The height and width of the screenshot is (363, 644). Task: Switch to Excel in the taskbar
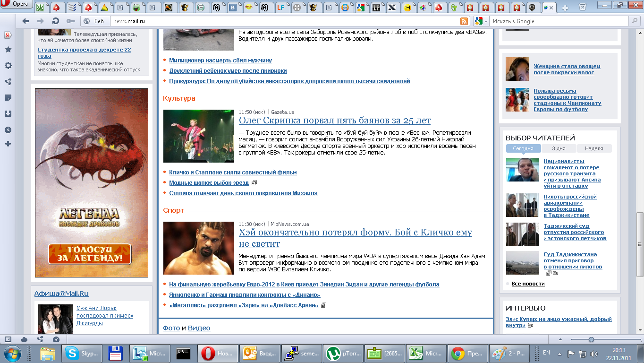[x=426, y=353]
